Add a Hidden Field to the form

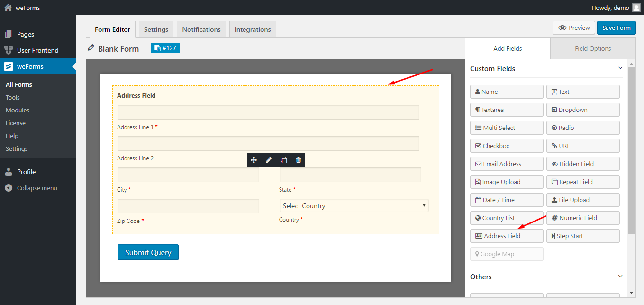point(583,164)
